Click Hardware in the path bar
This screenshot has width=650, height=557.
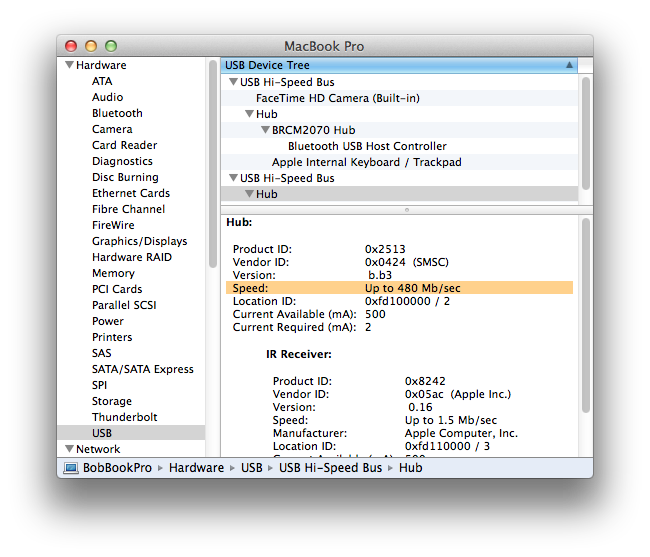(x=196, y=468)
